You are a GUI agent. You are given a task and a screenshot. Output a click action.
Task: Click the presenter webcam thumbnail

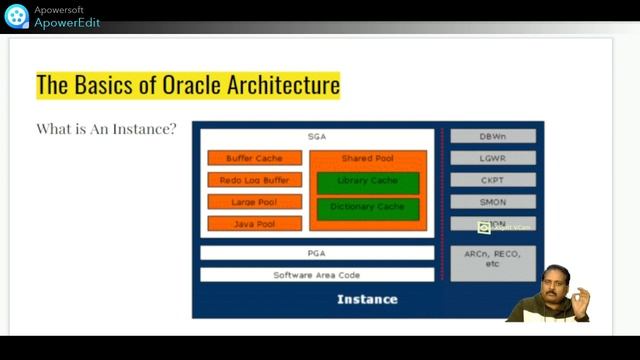tap(548, 293)
